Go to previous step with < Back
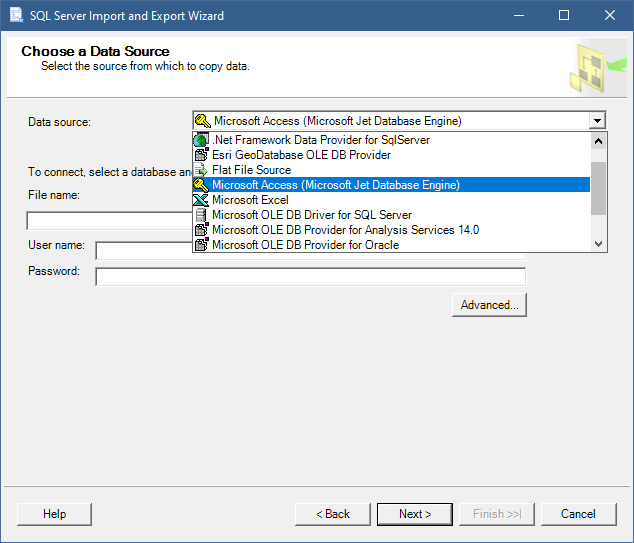Viewport: 634px width, 543px height. [333, 514]
